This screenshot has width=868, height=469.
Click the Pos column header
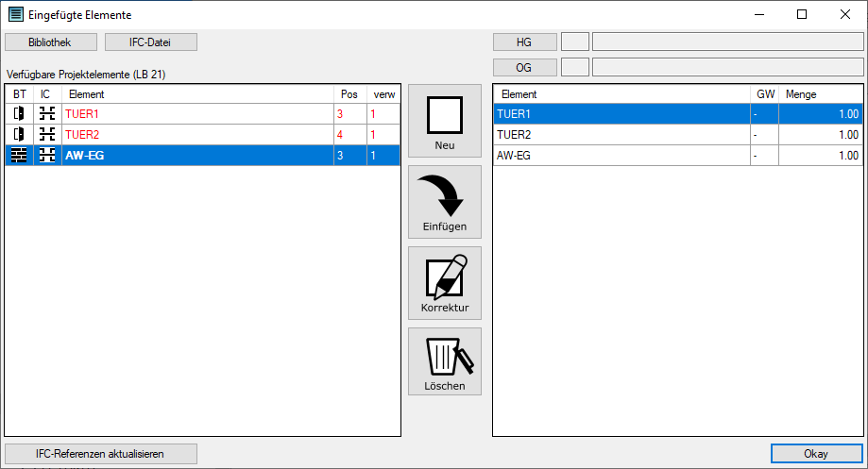point(349,94)
